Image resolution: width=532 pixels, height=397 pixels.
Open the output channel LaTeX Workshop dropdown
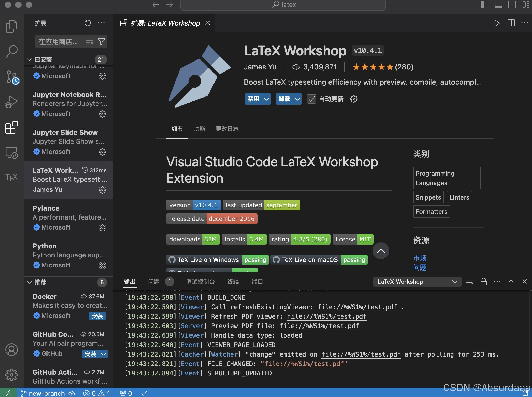tap(417, 282)
